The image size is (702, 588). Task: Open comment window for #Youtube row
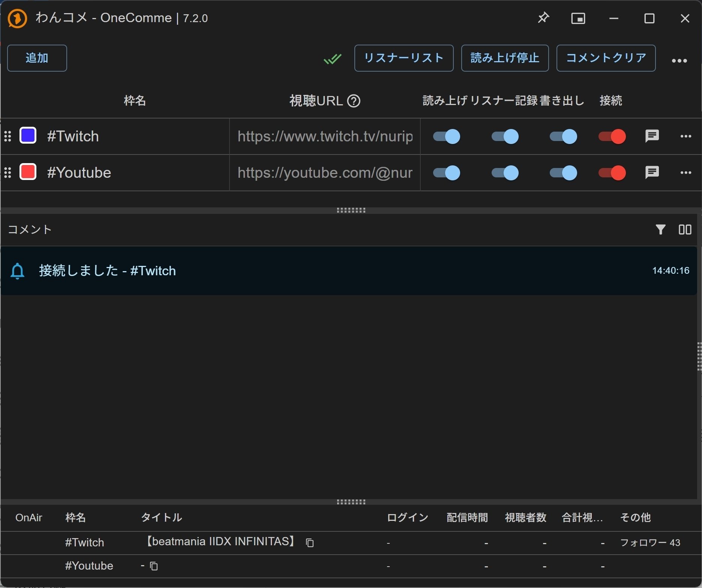point(652,172)
